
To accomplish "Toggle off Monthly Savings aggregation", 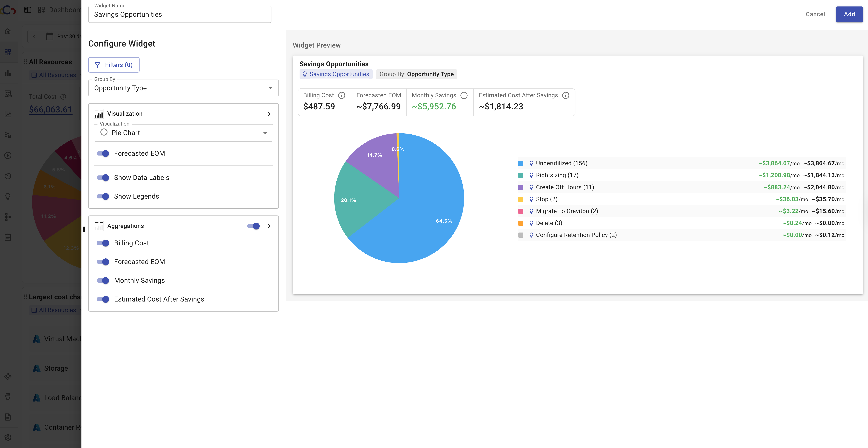I will coord(103,281).
